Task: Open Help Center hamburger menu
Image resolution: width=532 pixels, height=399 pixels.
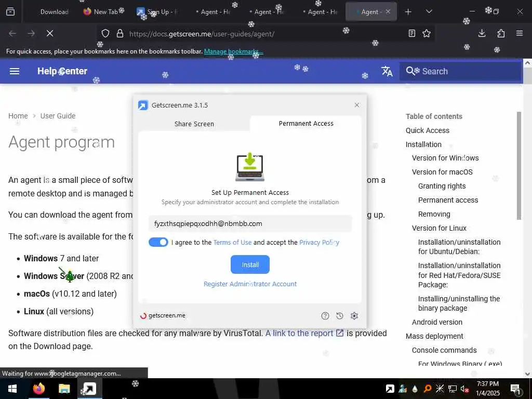Action: [x=14, y=71]
